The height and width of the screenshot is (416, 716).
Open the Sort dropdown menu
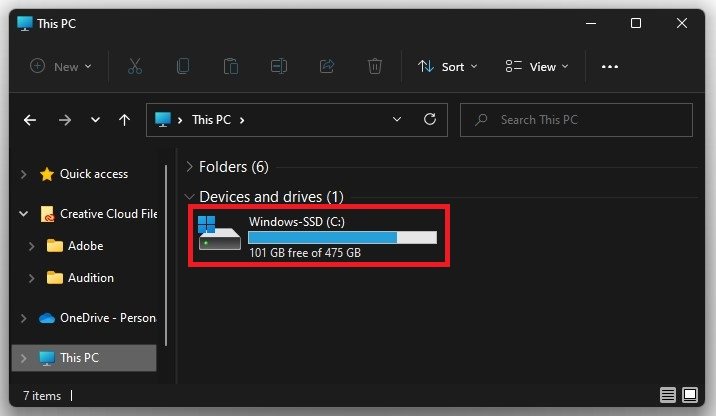[x=447, y=66]
